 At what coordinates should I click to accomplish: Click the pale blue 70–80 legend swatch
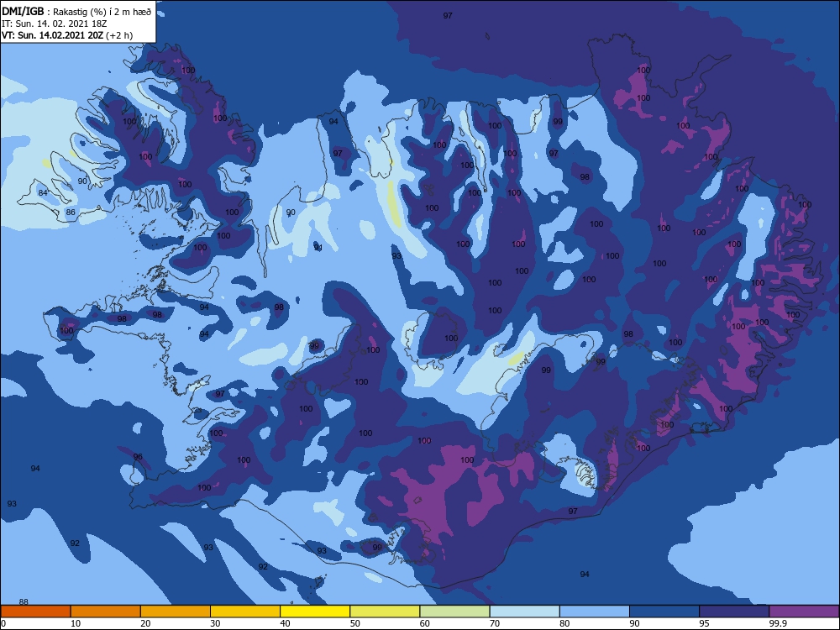click(x=525, y=612)
